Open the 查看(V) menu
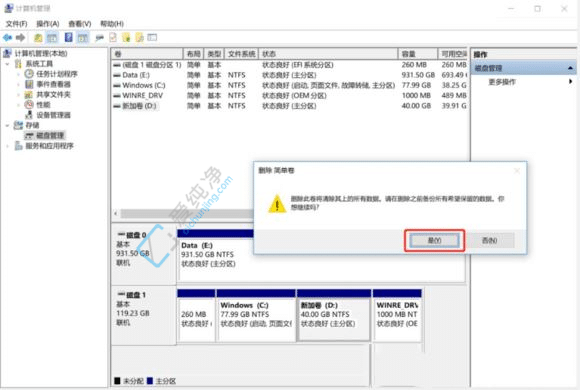This screenshot has height=390, width=580. (x=80, y=24)
